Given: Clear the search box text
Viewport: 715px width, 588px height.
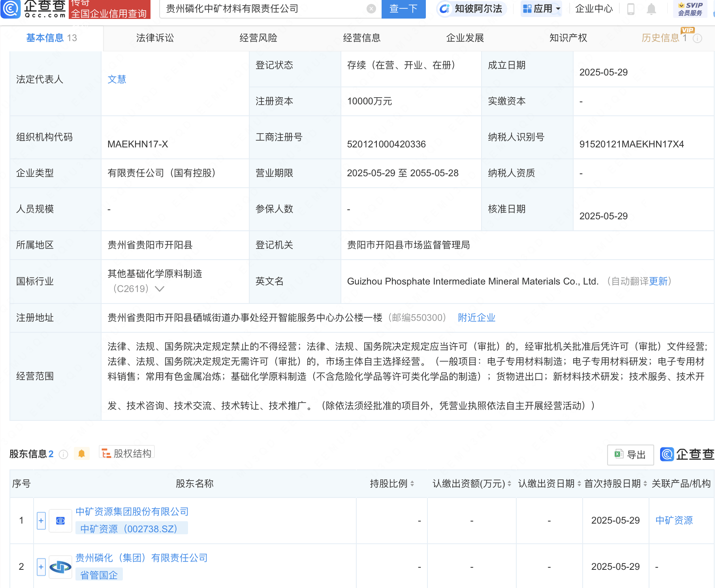Looking at the screenshot, I should (x=371, y=9).
